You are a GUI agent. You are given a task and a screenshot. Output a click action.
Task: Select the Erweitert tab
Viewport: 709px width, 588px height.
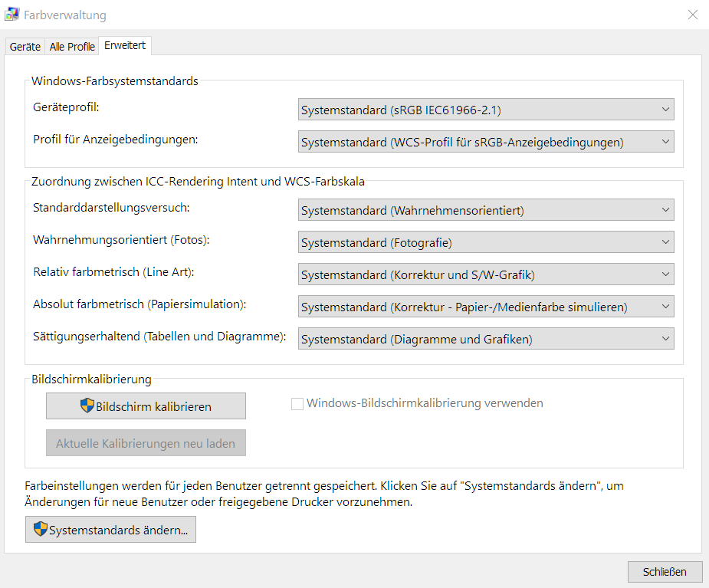[x=126, y=46]
